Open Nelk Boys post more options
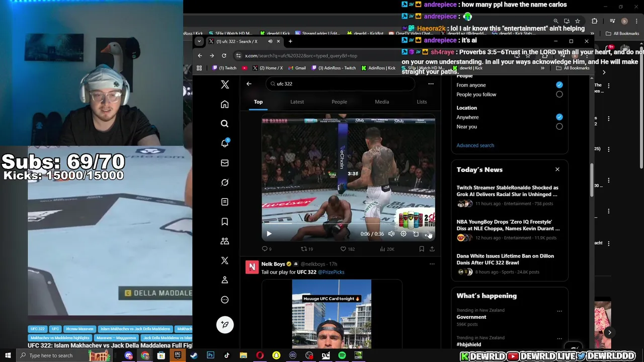This screenshot has height=362, width=644. pos(432,264)
